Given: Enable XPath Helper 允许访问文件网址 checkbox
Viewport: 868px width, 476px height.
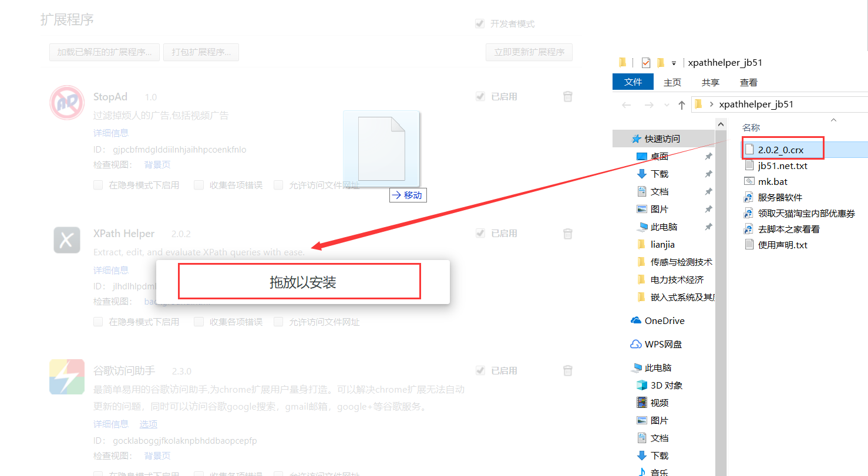Looking at the screenshot, I should pyautogui.click(x=278, y=322).
